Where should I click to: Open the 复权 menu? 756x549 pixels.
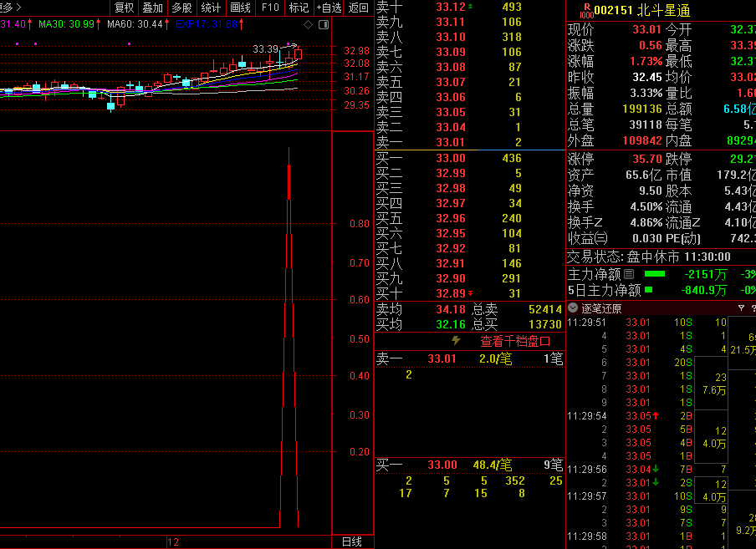pyautogui.click(x=124, y=8)
